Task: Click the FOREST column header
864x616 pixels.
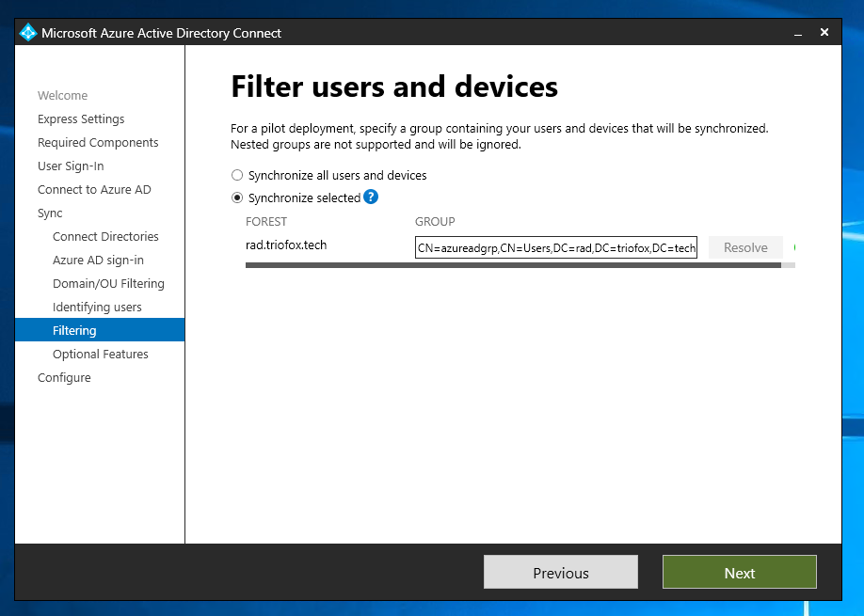Action: pyautogui.click(x=266, y=221)
